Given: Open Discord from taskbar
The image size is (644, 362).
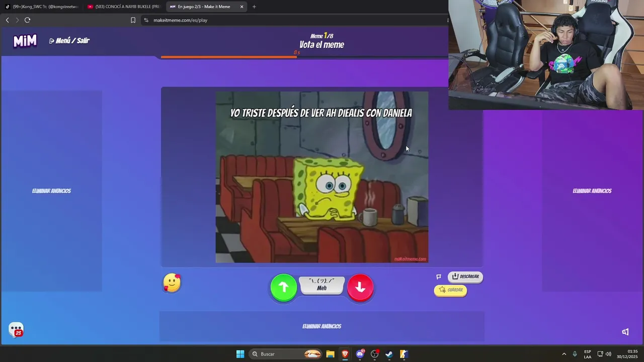Looking at the screenshot, I should pos(360,354).
